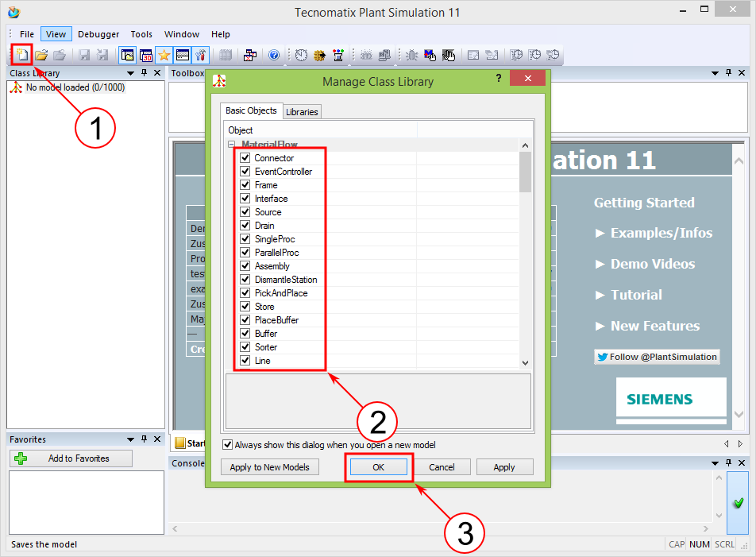Viewport: 756px width, 557px height.
Task: Pin the Favorites panel
Action: coord(144,439)
